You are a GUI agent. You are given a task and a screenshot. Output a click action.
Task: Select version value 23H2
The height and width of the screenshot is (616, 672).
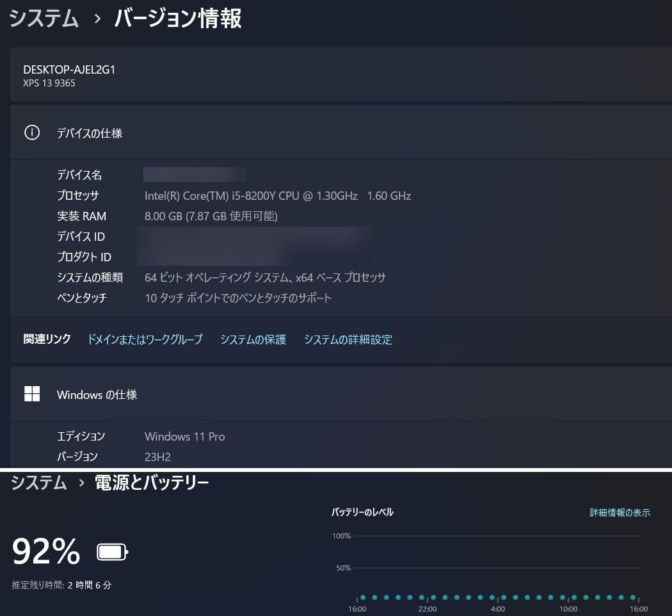[x=157, y=457]
